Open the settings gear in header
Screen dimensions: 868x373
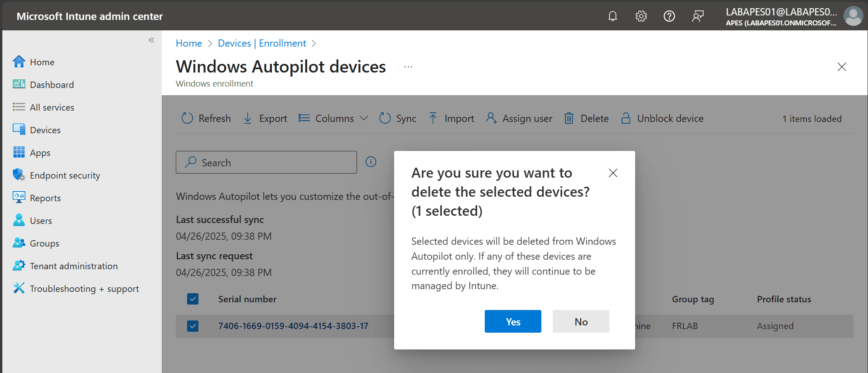(641, 16)
